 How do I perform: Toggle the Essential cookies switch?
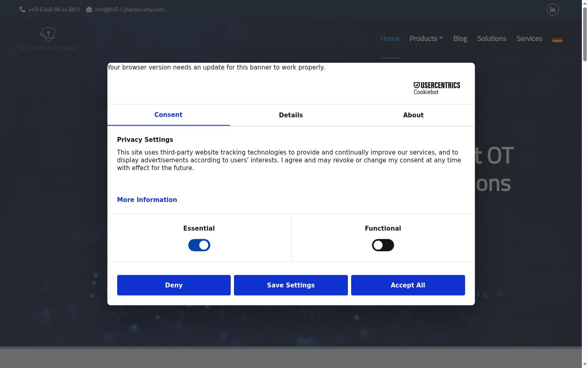[x=199, y=245]
